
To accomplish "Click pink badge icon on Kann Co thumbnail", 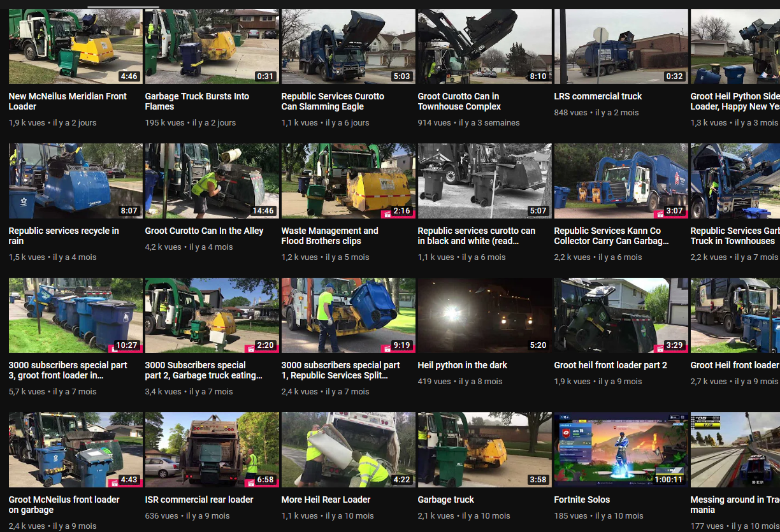I will [x=659, y=212].
